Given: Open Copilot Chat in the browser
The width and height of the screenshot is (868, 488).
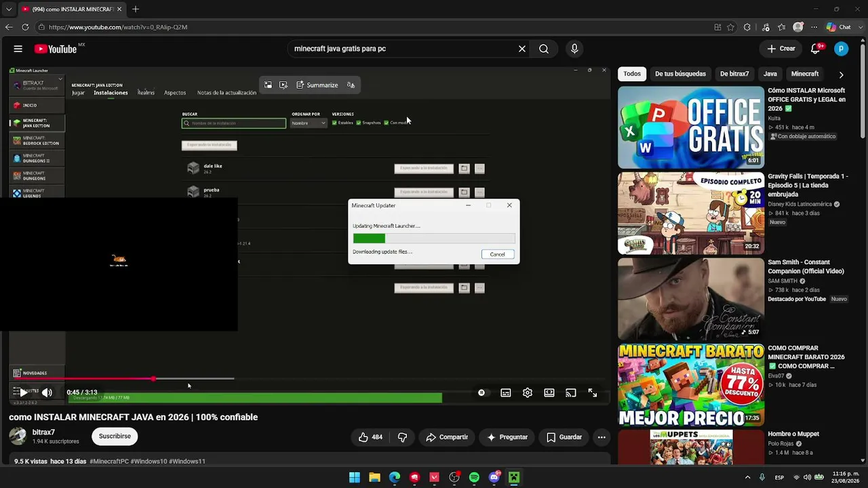Looking at the screenshot, I should tap(838, 27).
